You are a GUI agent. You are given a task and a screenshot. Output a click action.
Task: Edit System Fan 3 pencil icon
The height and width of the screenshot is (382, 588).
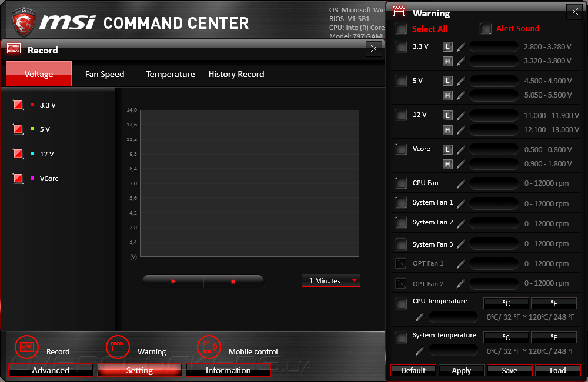461,244
